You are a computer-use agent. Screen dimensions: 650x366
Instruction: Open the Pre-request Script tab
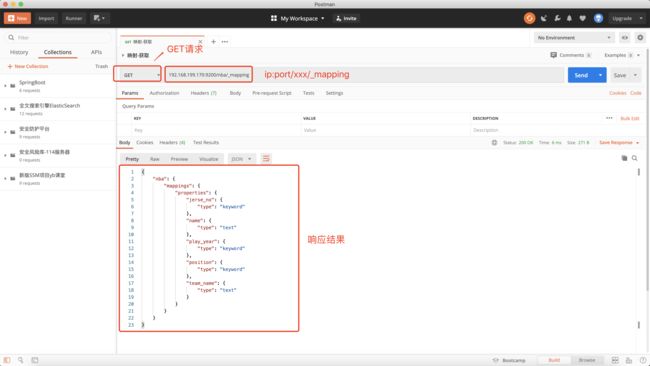click(272, 93)
